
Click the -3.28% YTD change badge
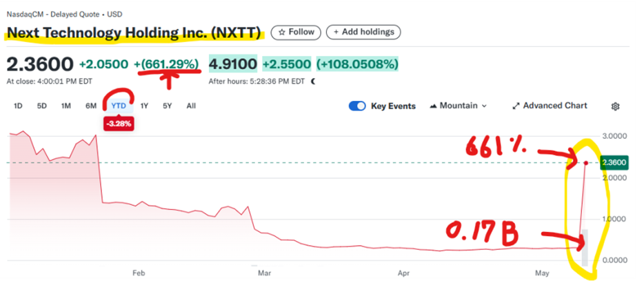tap(119, 124)
